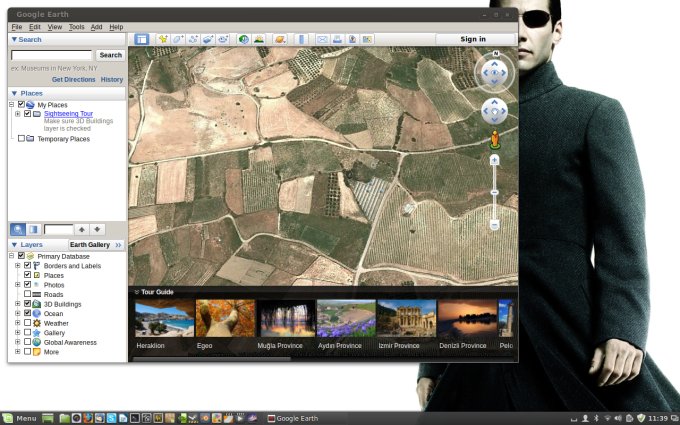Click the Email envelope icon
The height and width of the screenshot is (425, 680).
322,39
